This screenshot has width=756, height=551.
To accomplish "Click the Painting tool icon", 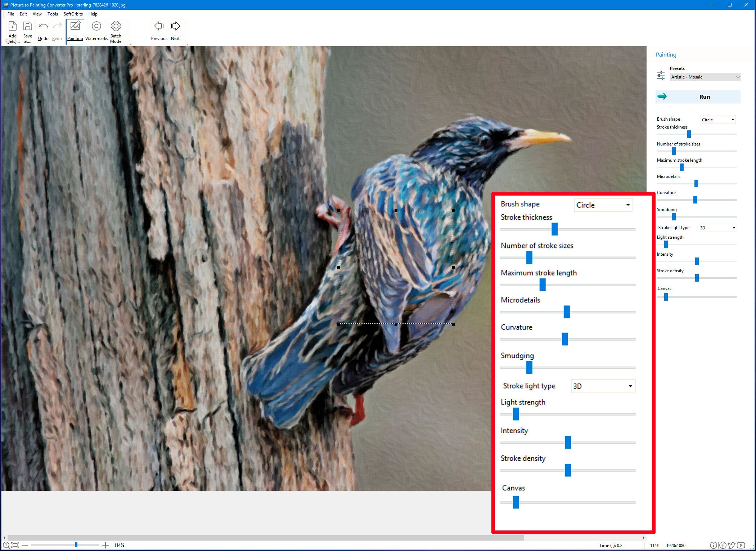I will pyautogui.click(x=75, y=31).
